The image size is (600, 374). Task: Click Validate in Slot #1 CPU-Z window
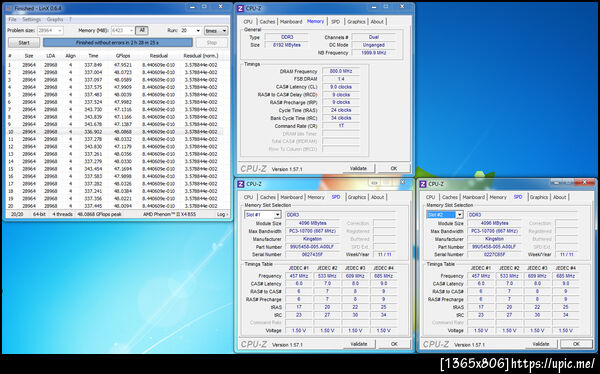pyautogui.click(x=359, y=344)
